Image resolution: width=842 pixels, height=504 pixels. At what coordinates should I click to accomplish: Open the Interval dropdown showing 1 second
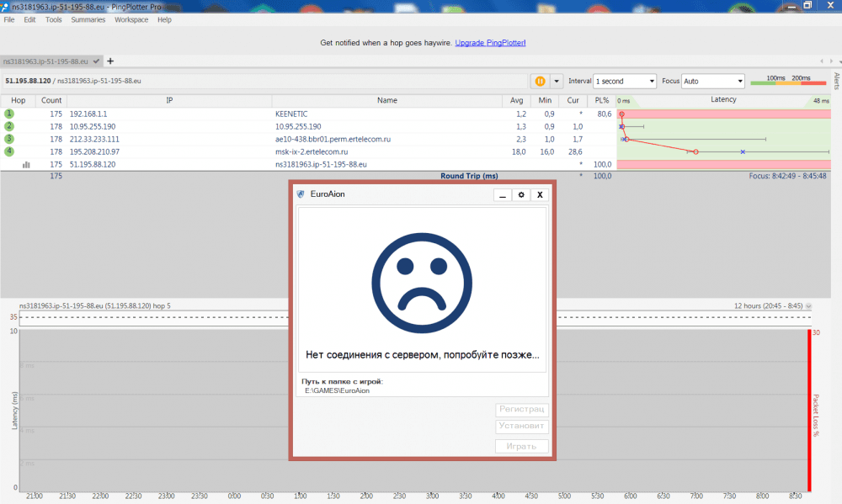(624, 81)
